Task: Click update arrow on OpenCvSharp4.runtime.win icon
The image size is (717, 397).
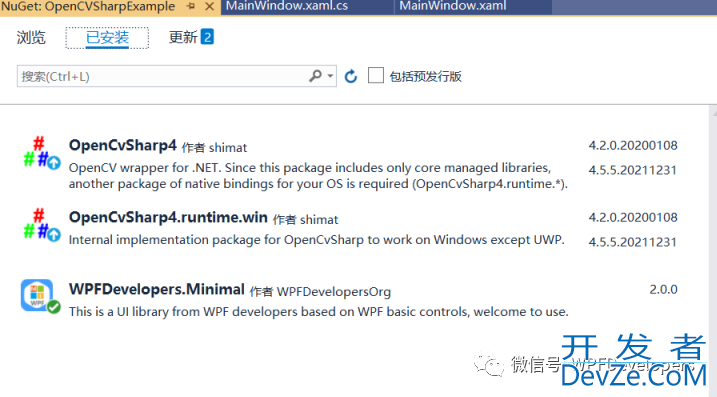Action: click(x=54, y=235)
